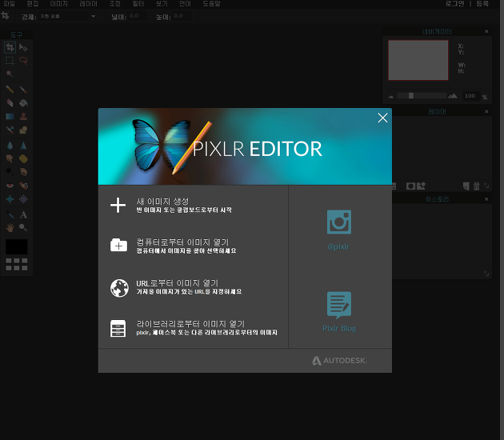Open the 편집 menu

tap(33, 4)
